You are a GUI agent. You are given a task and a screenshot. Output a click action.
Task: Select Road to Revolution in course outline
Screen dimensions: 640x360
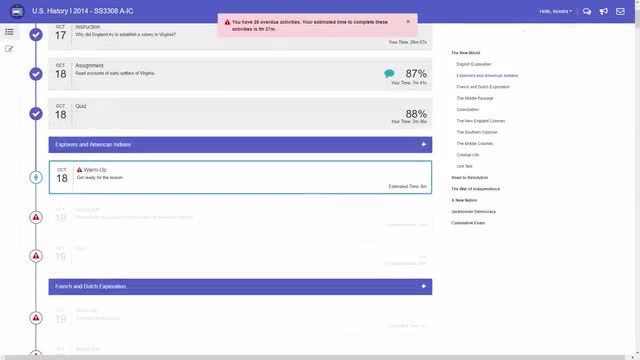[469, 178]
